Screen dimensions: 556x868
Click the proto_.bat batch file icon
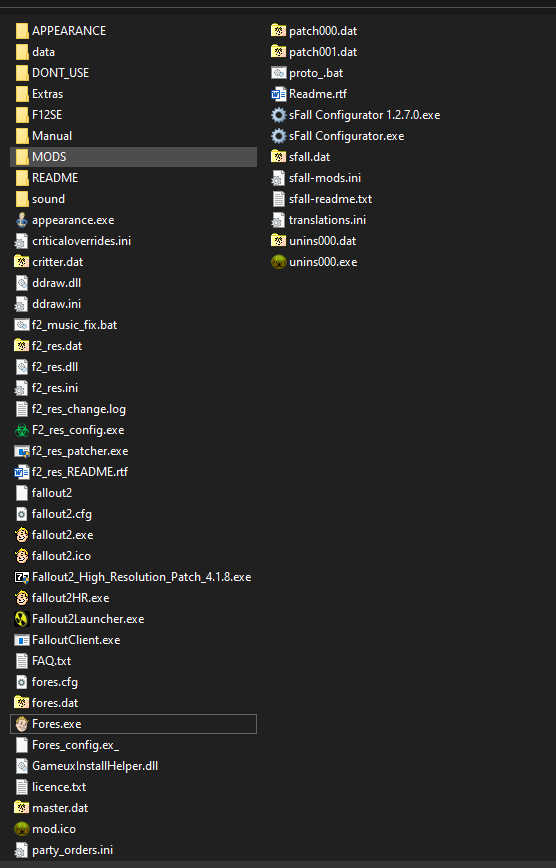(279, 73)
